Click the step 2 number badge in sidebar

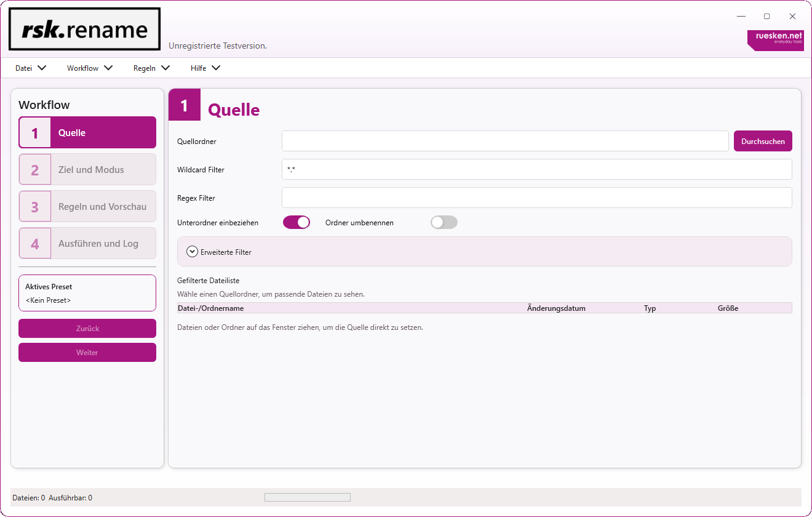(35, 170)
